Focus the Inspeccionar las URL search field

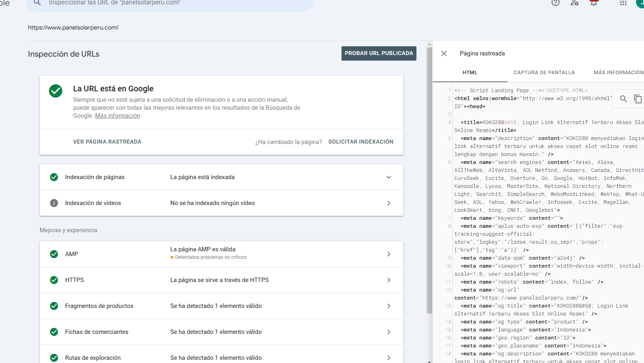[170, 3]
